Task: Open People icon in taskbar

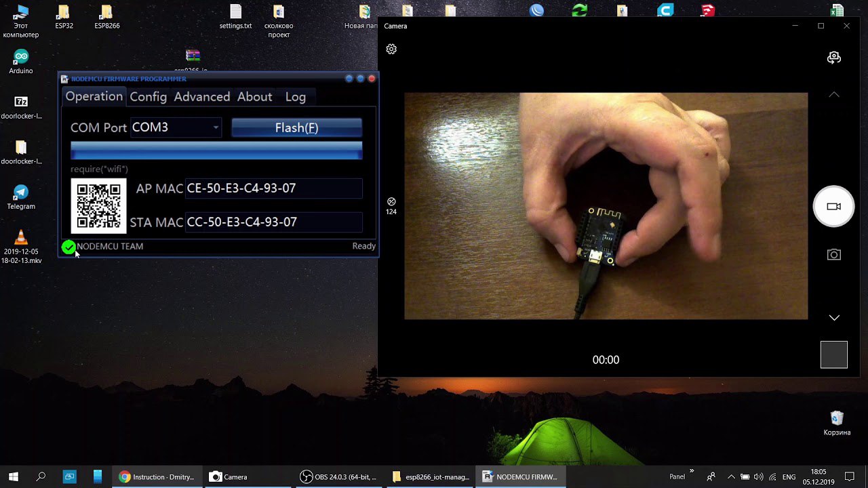Action: 711,476
